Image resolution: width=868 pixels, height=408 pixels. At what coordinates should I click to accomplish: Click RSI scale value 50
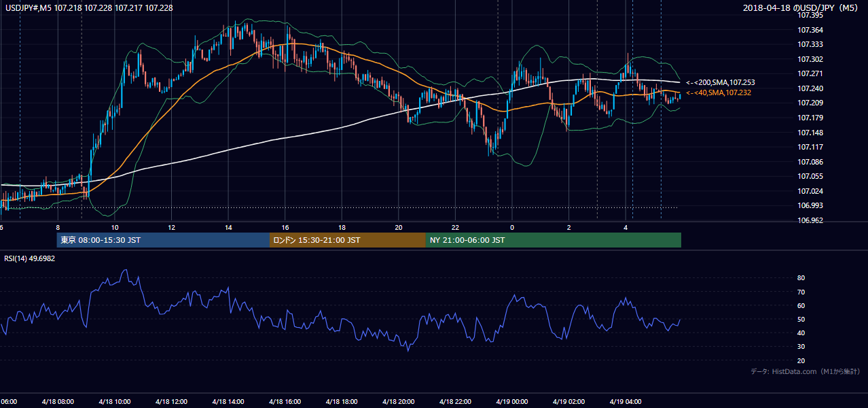pyautogui.click(x=801, y=320)
